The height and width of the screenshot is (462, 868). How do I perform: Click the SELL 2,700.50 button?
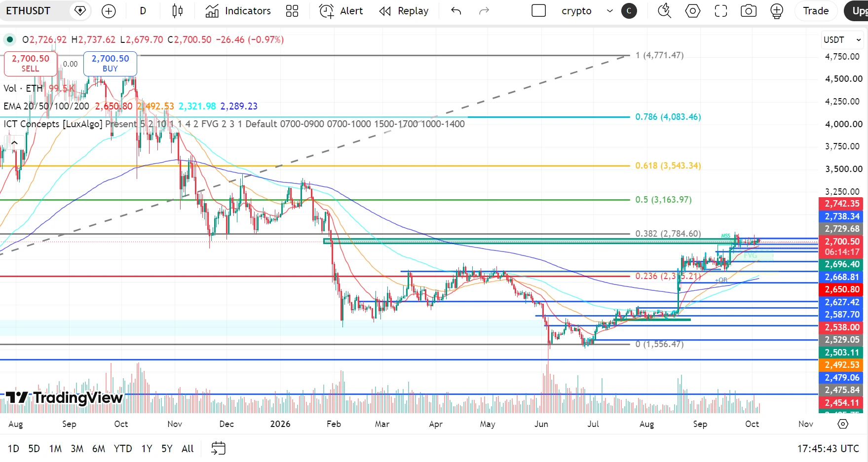pos(31,64)
